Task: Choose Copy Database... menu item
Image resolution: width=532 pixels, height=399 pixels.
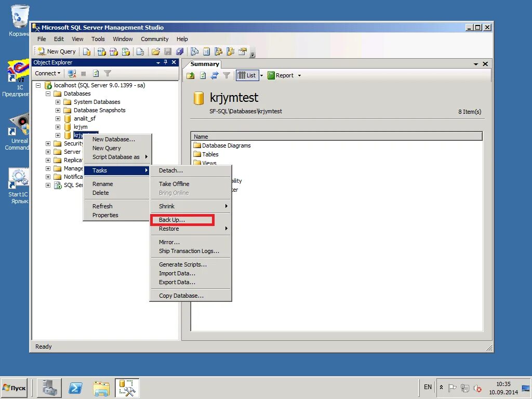Action: coord(191,296)
